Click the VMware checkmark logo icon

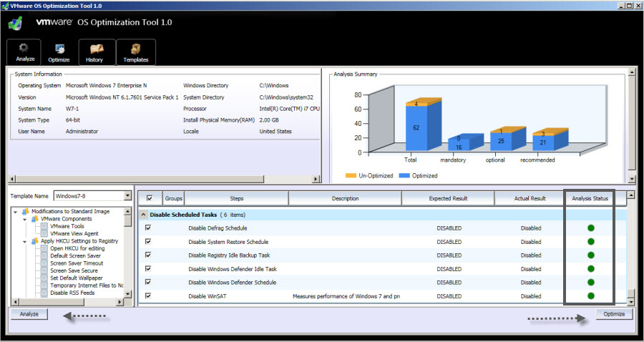pyautogui.click(x=15, y=23)
